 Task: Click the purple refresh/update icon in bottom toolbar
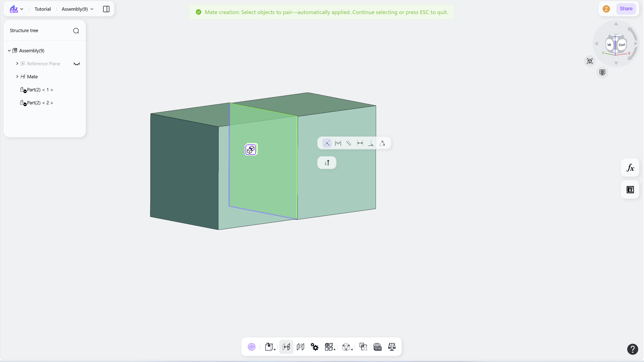tap(252, 347)
